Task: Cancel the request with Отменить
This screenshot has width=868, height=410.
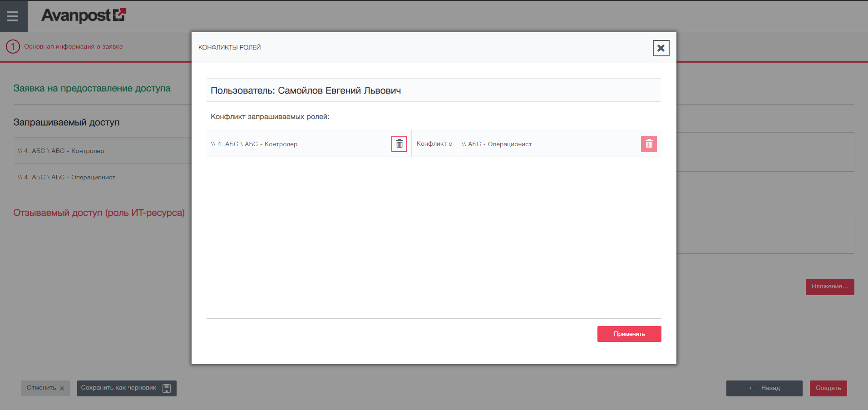Action: (45, 388)
